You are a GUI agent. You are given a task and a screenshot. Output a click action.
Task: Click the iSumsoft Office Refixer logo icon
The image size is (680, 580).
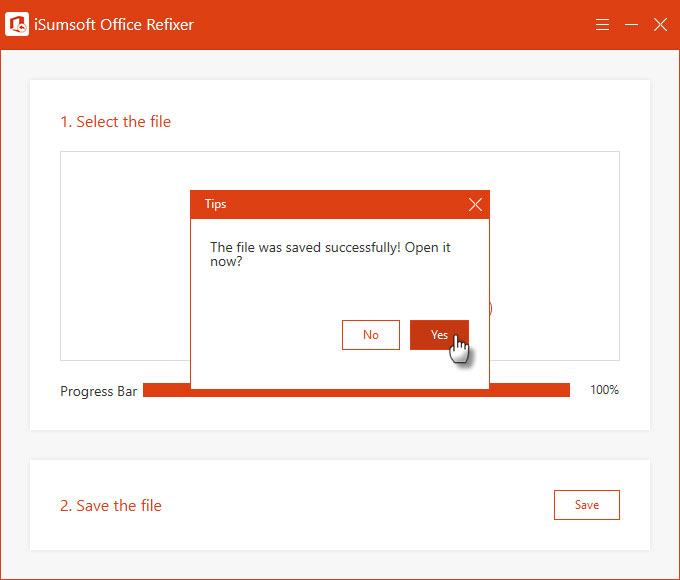point(17,24)
